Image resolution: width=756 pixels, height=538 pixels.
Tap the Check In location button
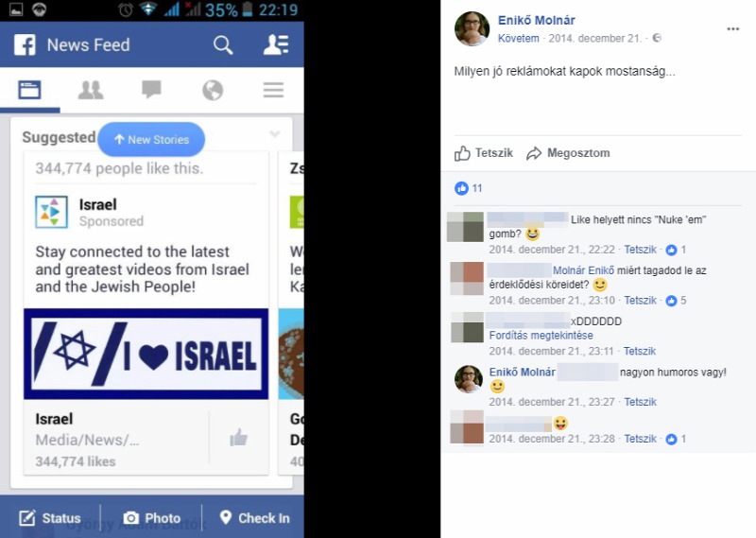pos(254,518)
